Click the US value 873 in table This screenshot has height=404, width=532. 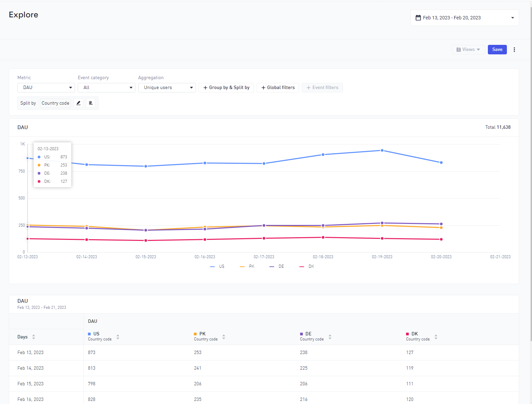point(92,352)
